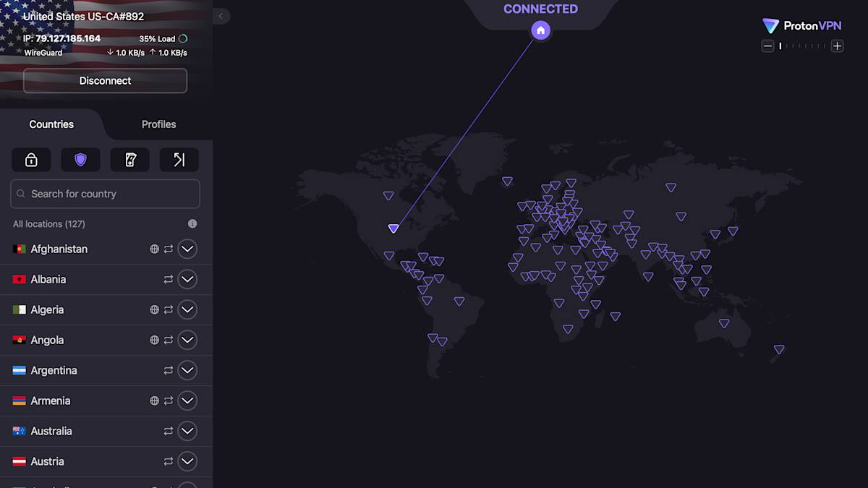Select the Countries tab
This screenshot has height=488, width=868.
(51, 124)
